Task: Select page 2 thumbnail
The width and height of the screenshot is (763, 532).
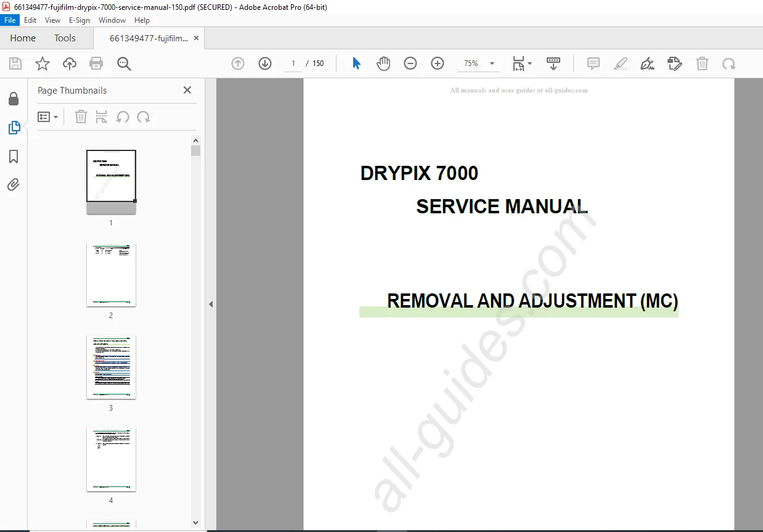Action: 111,274
